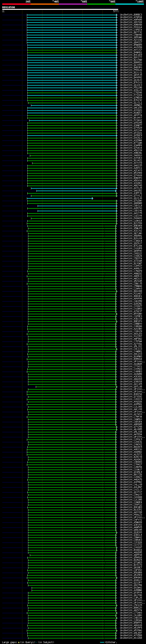Select label UniRef100_Q84SS7
This screenshot has height=644, width=146.
[x=131, y=42]
